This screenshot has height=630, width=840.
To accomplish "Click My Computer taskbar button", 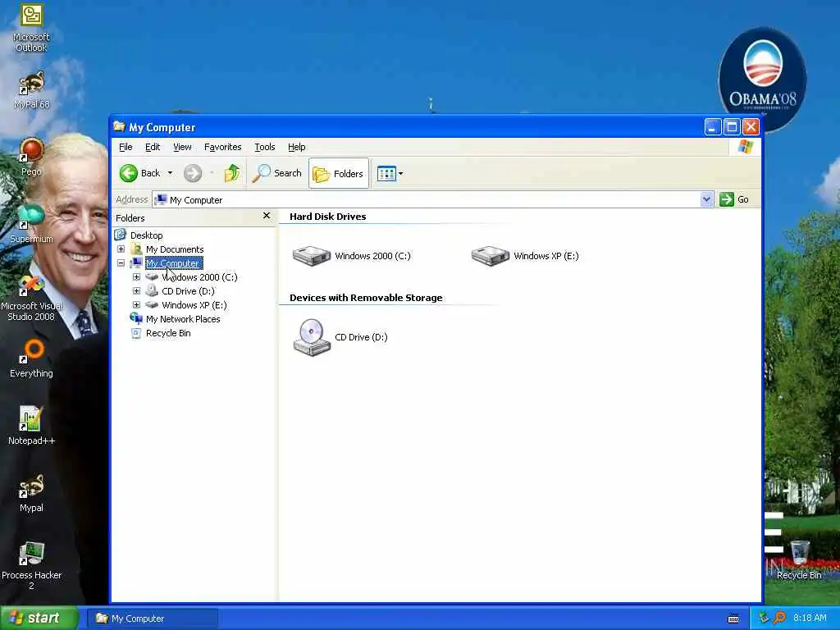I will pyautogui.click(x=153, y=619).
